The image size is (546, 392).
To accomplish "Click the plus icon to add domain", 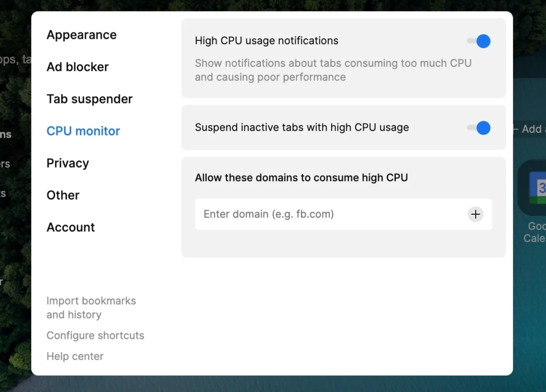I will (x=475, y=214).
